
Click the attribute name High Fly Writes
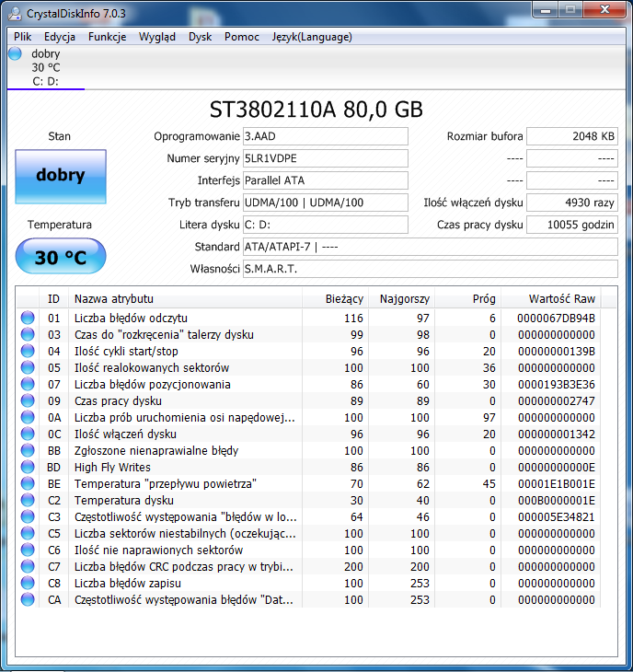click(112, 467)
